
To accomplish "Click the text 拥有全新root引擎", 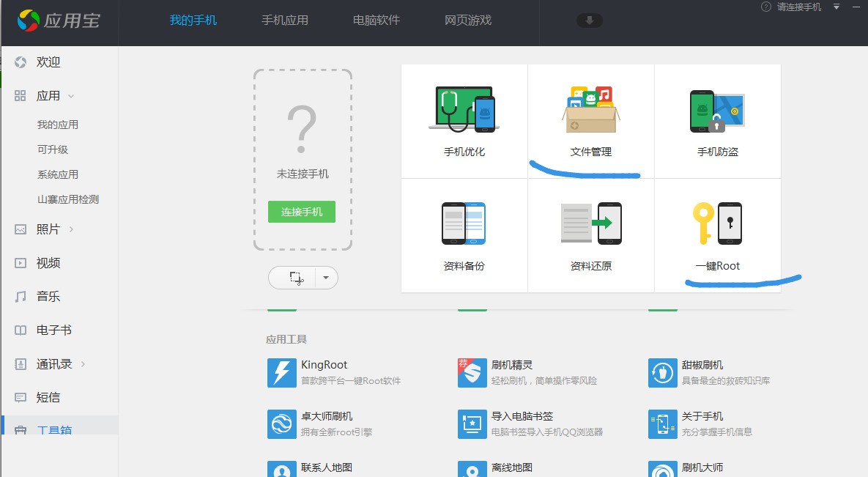I will coord(336,432).
